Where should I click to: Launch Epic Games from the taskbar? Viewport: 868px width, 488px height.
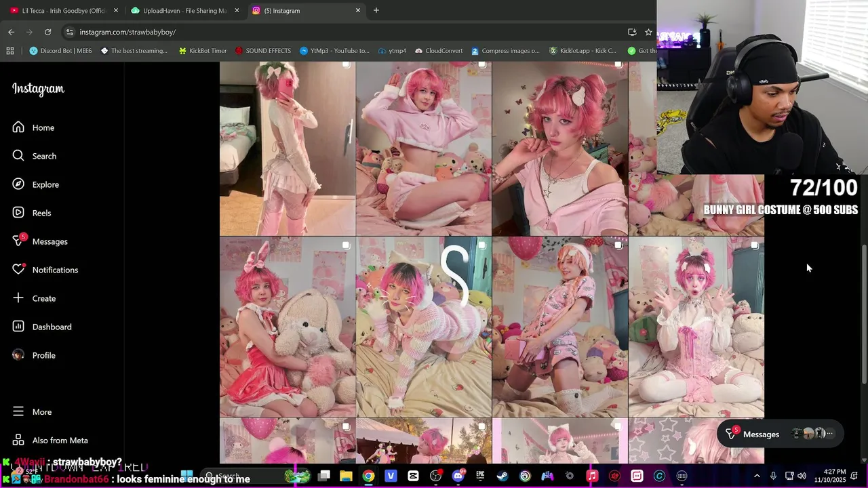(x=480, y=476)
